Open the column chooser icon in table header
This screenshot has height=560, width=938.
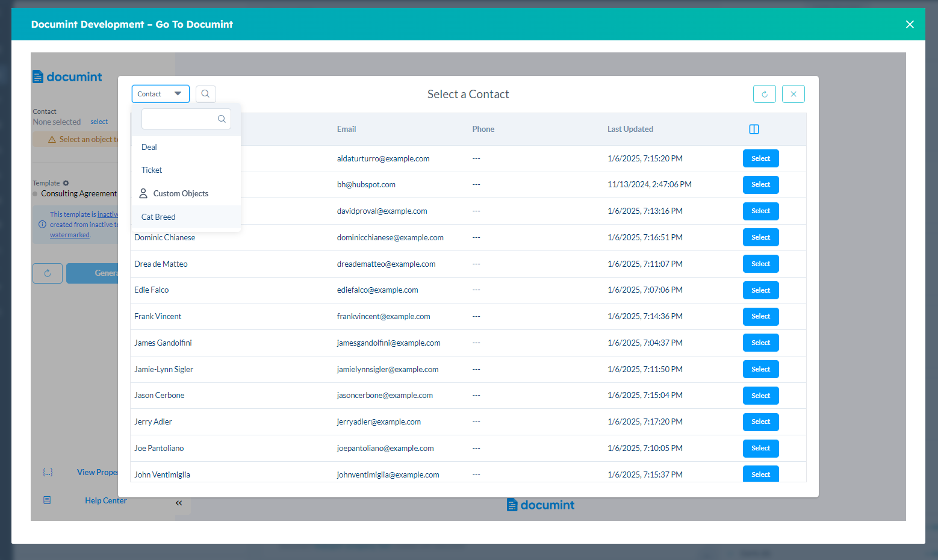pyautogui.click(x=754, y=129)
